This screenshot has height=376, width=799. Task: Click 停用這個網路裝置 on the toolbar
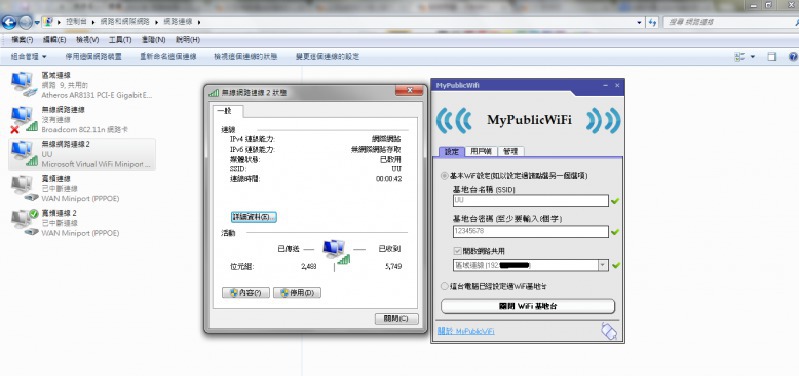pyautogui.click(x=93, y=57)
